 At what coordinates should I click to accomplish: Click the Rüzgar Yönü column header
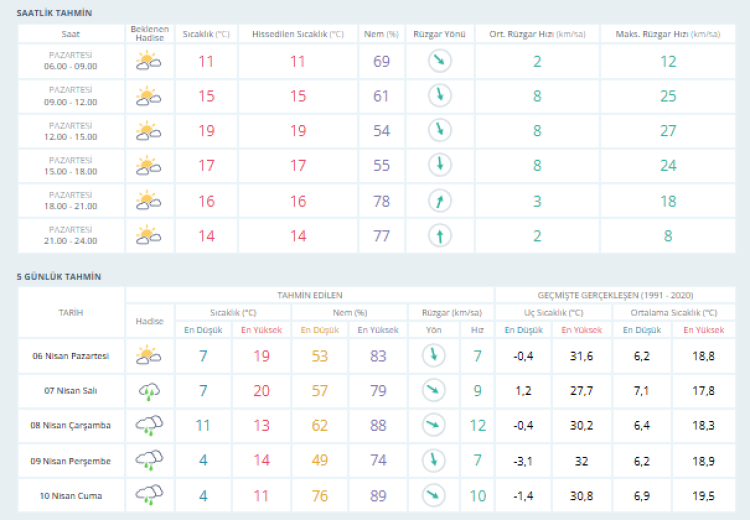pyautogui.click(x=438, y=33)
